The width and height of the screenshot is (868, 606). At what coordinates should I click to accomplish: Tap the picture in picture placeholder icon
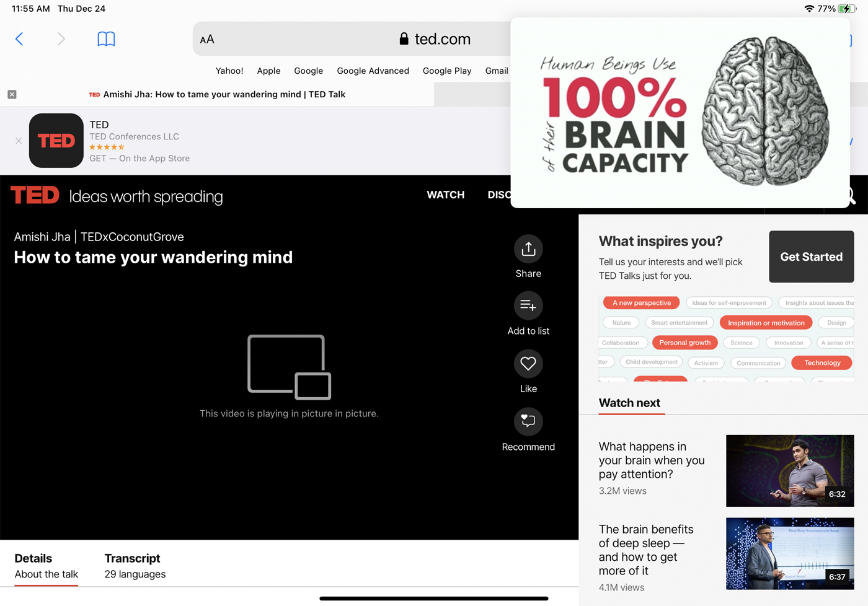(290, 367)
